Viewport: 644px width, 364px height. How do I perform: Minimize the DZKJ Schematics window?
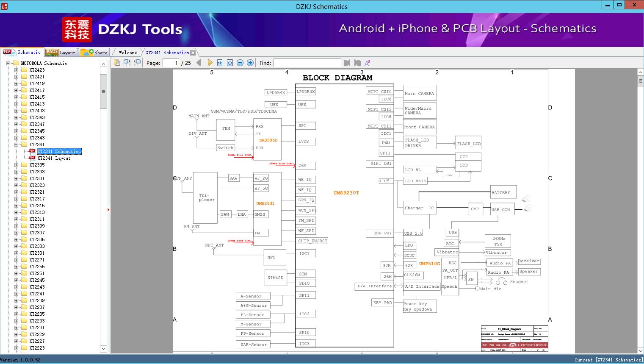point(608,5)
